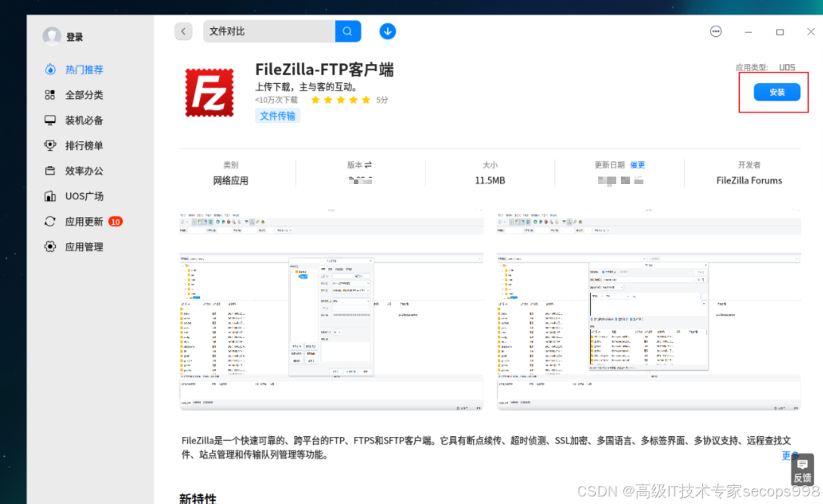Screen dimensions: 823x504
Task: Maximize the app store window
Action: (x=780, y=32)
